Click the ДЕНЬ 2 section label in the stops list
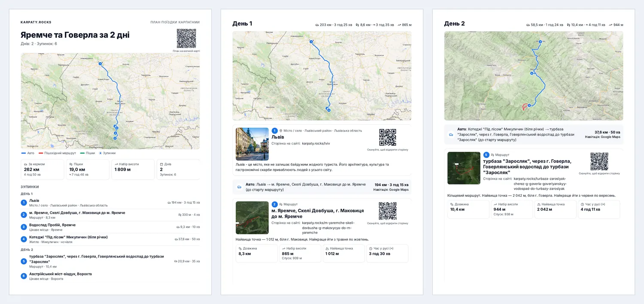The width and height of the screenshot is (644, 304). (27, 250)
